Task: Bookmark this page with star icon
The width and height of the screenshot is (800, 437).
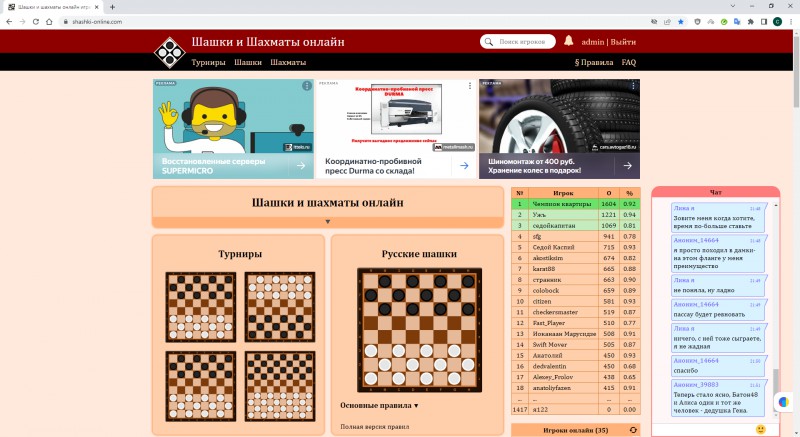Action: click(x=681, y=21)
